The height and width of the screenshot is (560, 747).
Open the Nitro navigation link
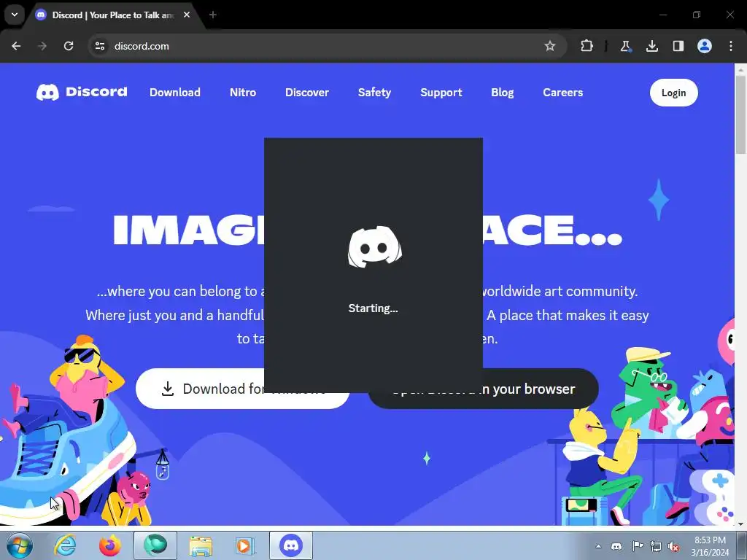pos(243,93)
